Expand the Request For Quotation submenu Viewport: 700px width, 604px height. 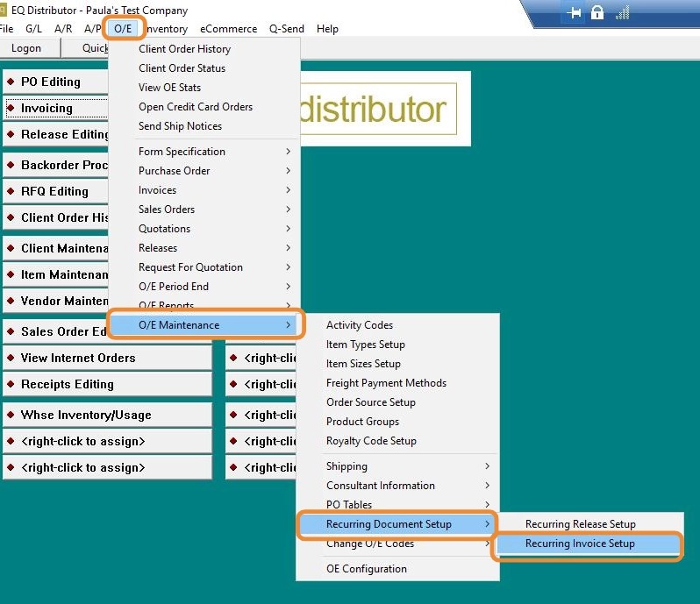pyautogui.click(x=204, y=267)
